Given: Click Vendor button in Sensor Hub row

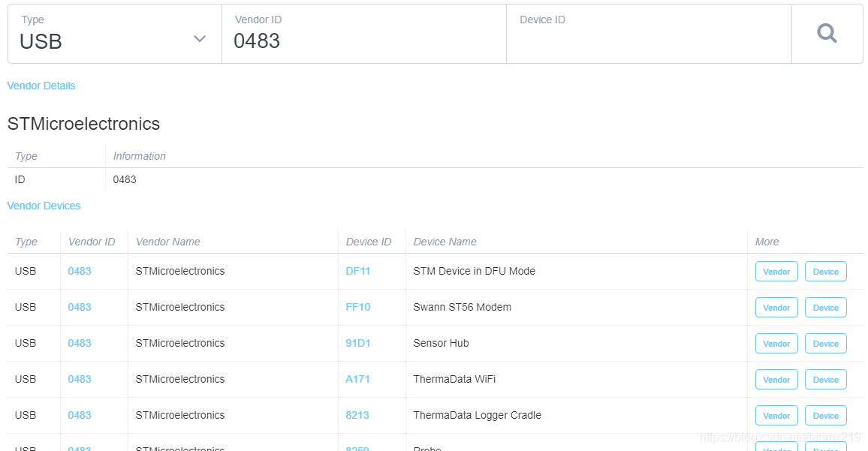Looking at the screenshot, I should click(x=776, y=343).
